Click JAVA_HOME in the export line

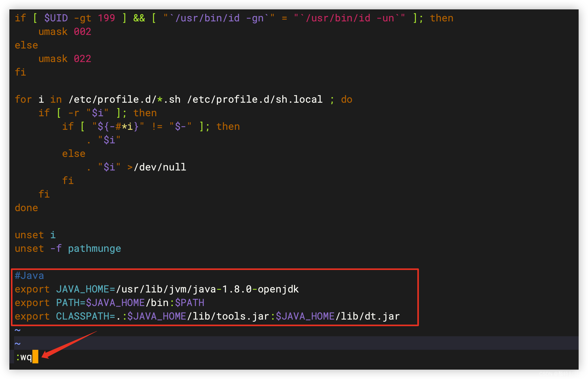(x=83, y=289)
